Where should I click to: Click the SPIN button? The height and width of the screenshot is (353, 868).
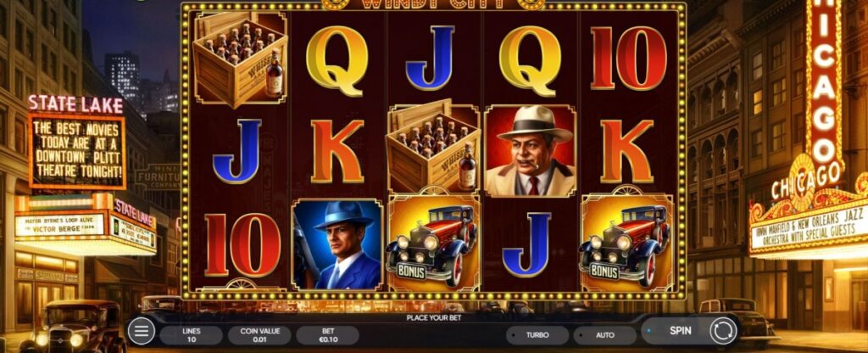[680, 330]
